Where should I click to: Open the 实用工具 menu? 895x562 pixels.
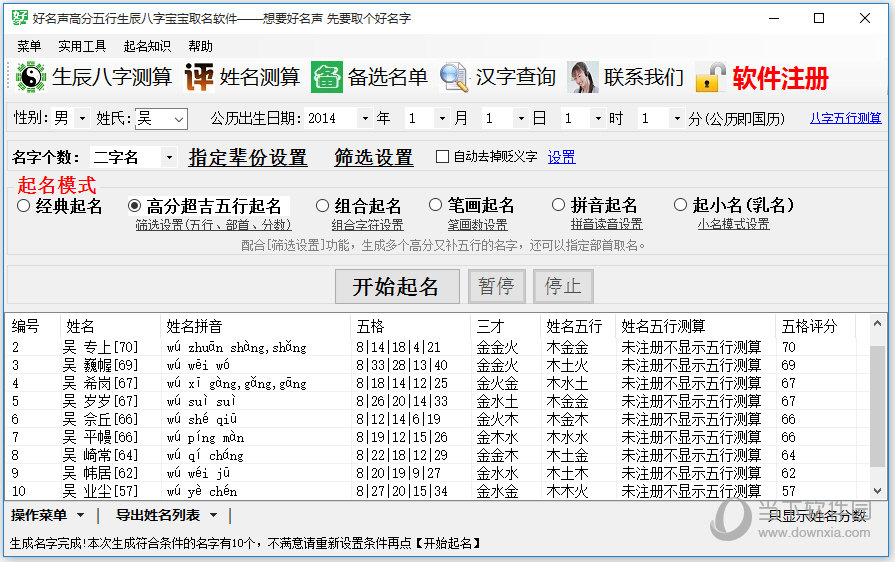[82, 46]
